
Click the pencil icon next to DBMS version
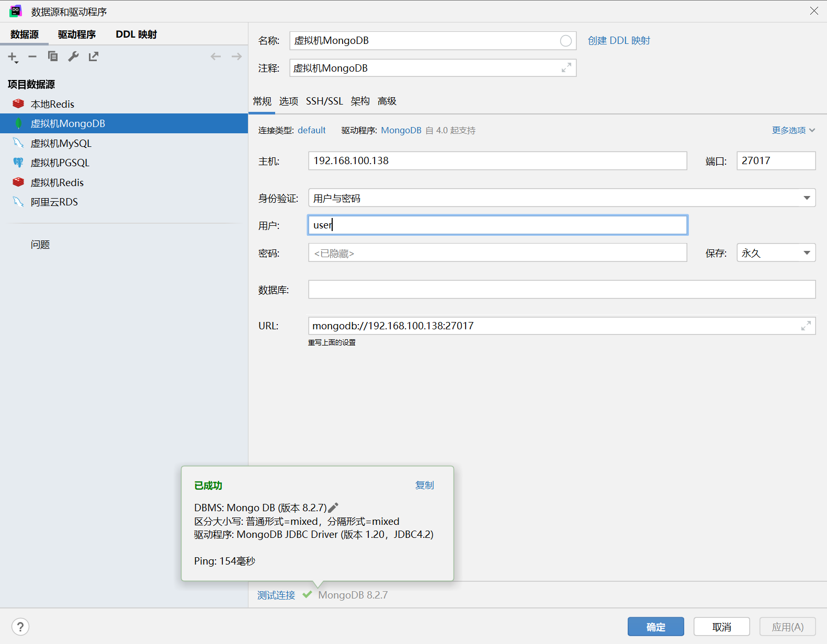[333, 508]
